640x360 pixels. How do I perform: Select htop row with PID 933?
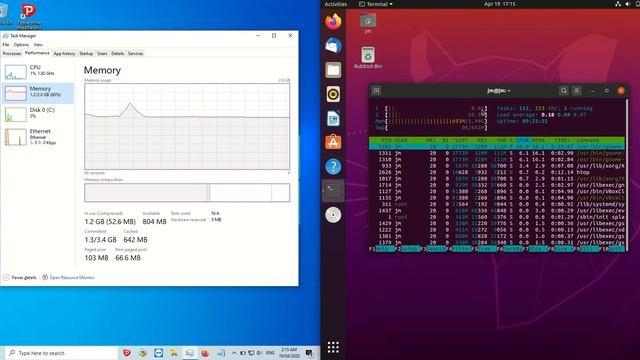497,166
